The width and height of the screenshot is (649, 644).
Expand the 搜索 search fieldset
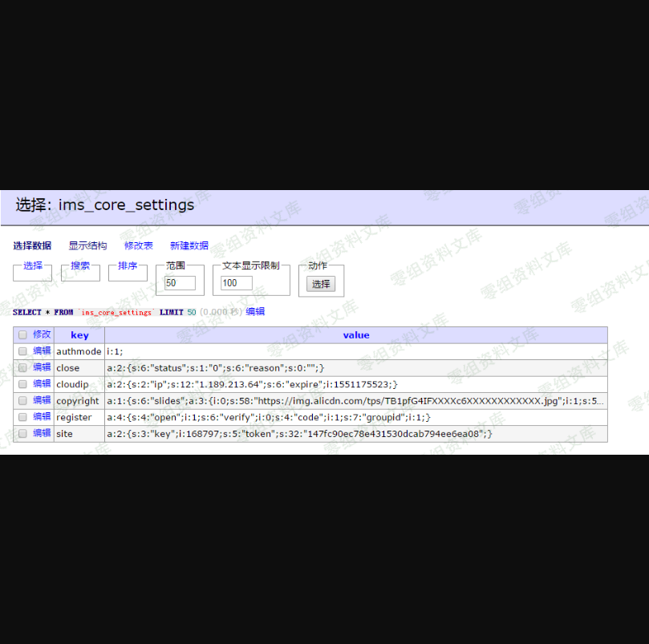(x=80, y=266)
